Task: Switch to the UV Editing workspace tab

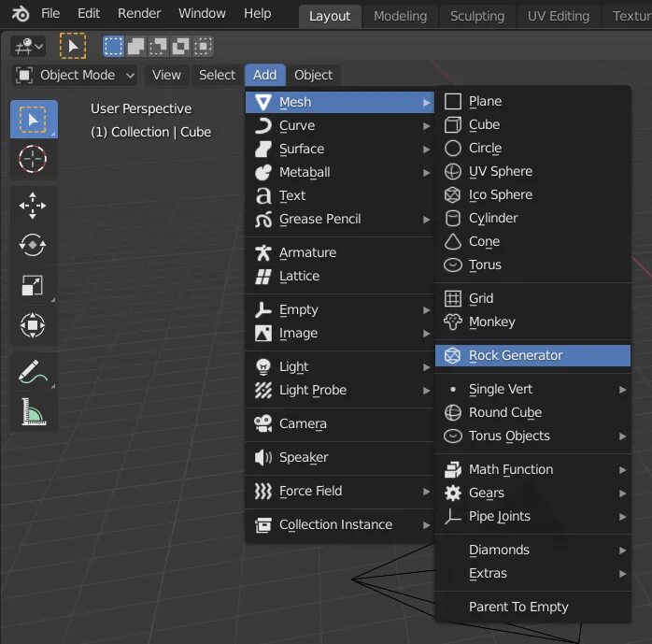Action: pyautogui.click(x=559, y=16)
